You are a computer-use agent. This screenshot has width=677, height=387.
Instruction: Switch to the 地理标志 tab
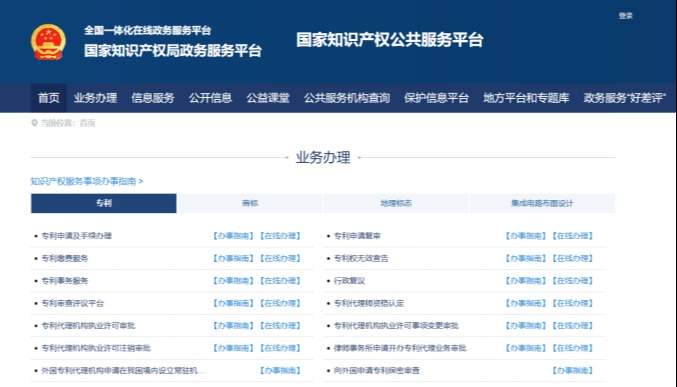[x=396, y=203]
